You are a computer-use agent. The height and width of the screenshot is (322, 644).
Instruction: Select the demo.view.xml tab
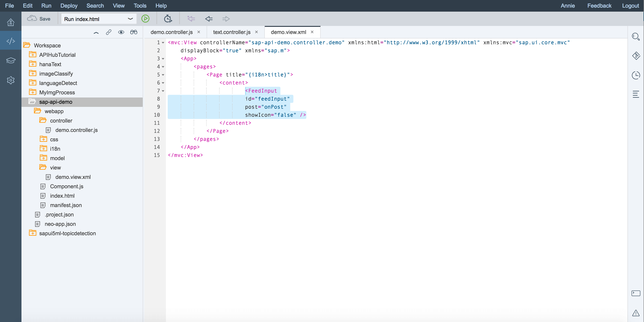(x=288, y=32)
